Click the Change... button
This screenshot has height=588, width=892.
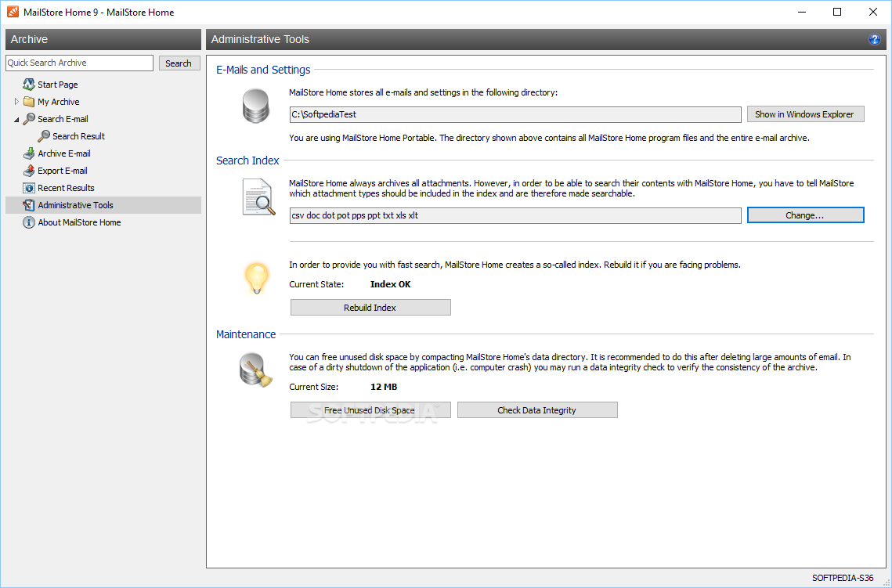805,215
